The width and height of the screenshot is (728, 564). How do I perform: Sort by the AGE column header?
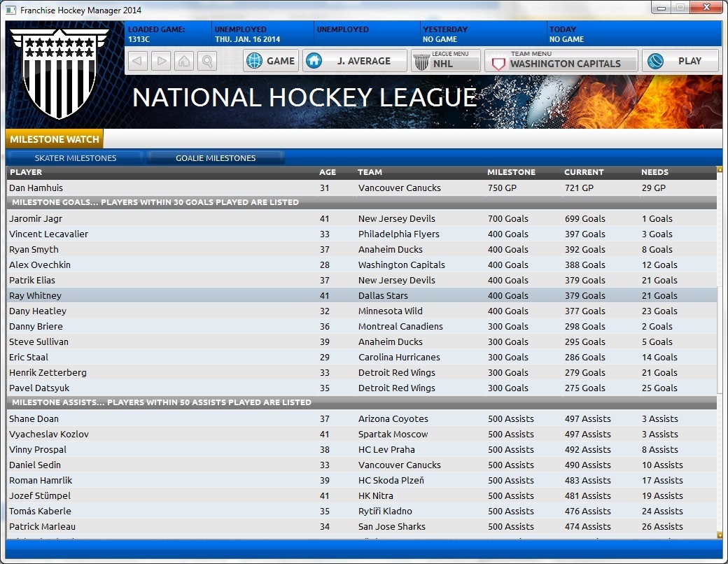(x=328, y=172)
